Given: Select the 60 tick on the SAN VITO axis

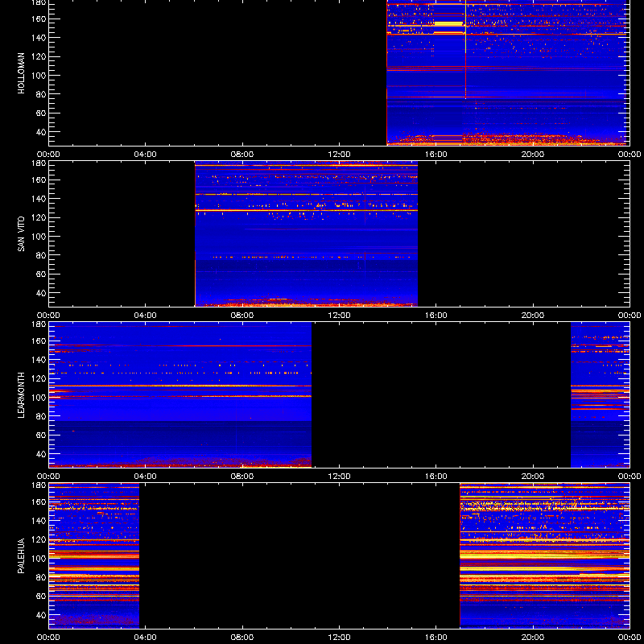Looking at the screenshot, I should click(x=41, y=275).
